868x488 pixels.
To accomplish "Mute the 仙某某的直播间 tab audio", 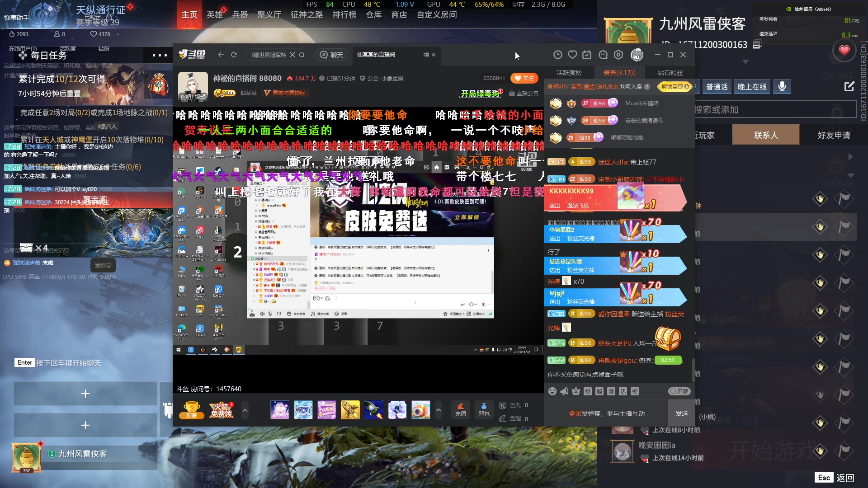I will pos(426,55).
